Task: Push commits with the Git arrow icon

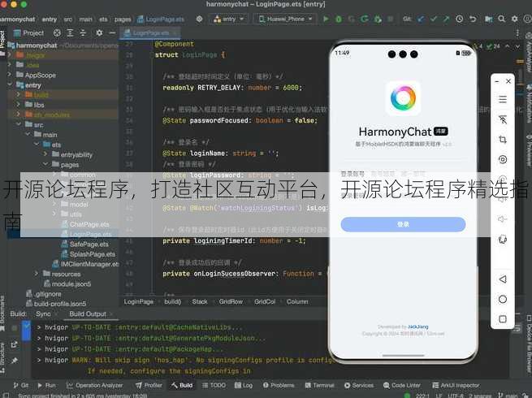Action: coord(446,19)
